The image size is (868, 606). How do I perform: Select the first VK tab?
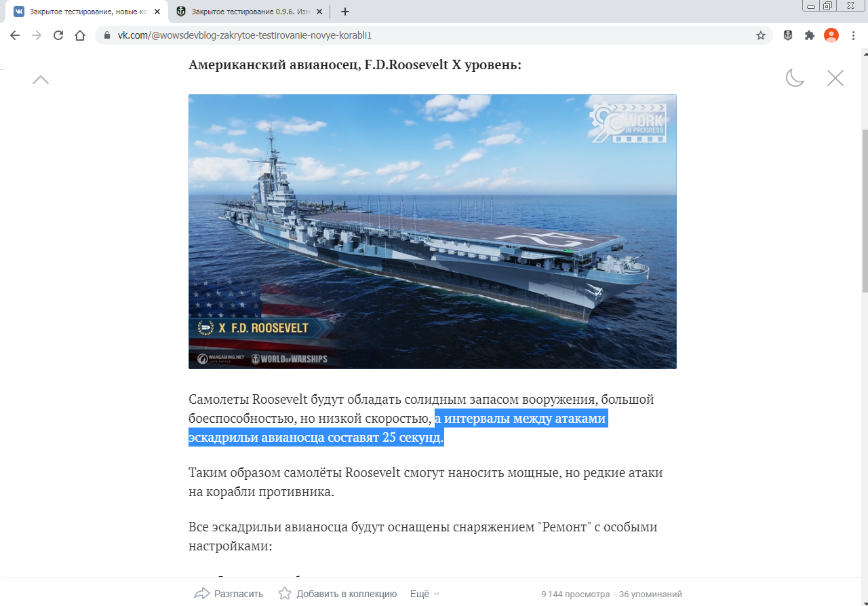(x=87, y=12)
